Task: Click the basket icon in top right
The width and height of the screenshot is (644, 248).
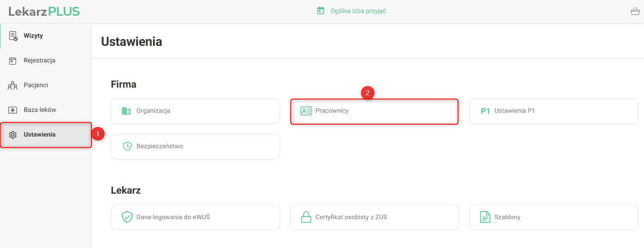Action: tap(635, 11)
